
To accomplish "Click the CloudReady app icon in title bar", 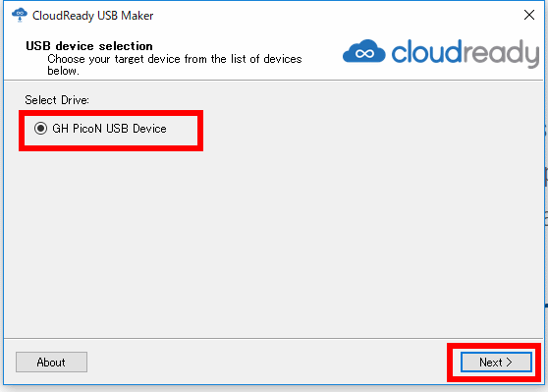I will (x=20, y=15).
